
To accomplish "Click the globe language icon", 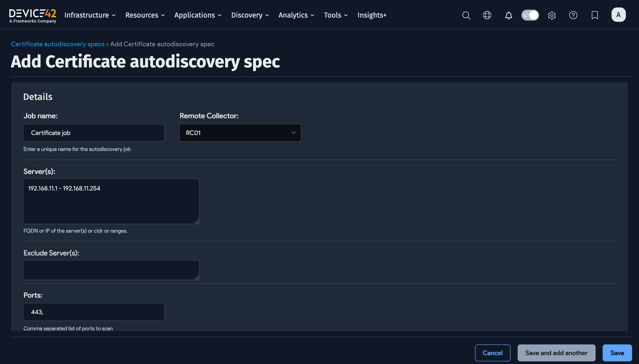I will [487, 15].
